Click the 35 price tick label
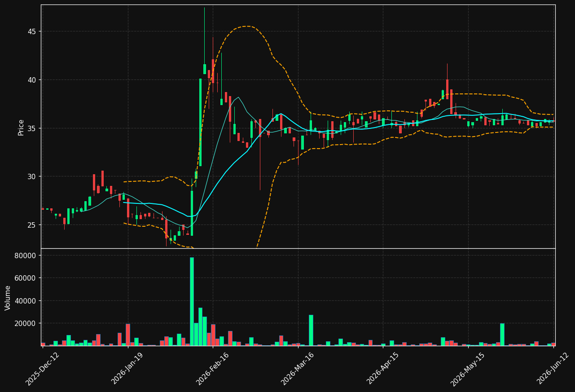Image resolution: width=575 pixels, height=392 pixels. pos(32,128)
